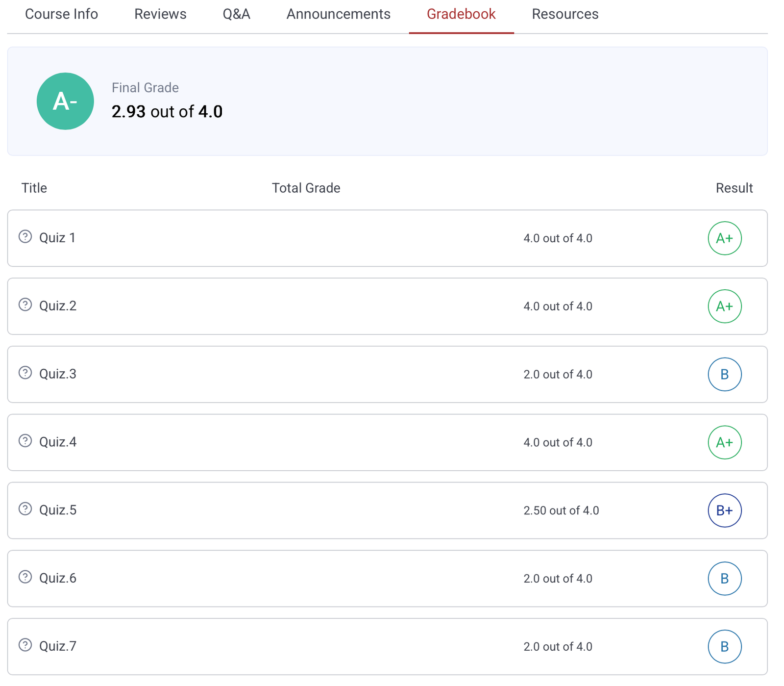784x686 pixels.
Task: Open the Quiz.4 title link
Action: point(58,442)
